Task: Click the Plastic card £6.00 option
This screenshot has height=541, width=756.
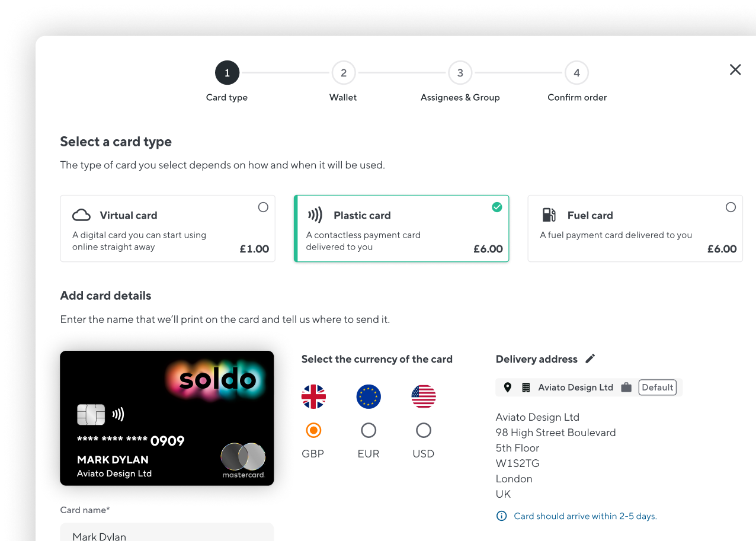Action: click(x=401, y=228)
